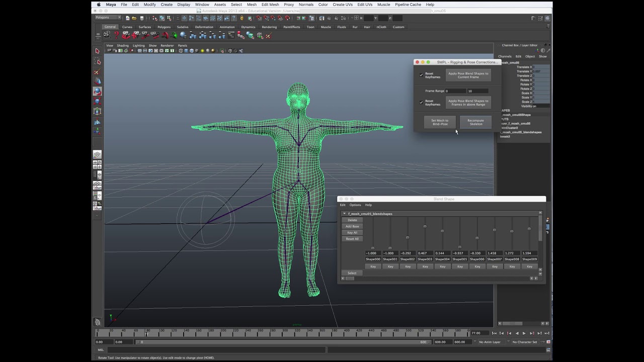Click the green arrow shelf icon
Image resolution: width=644 pixels, height=362 pixels.
[174, 35]
